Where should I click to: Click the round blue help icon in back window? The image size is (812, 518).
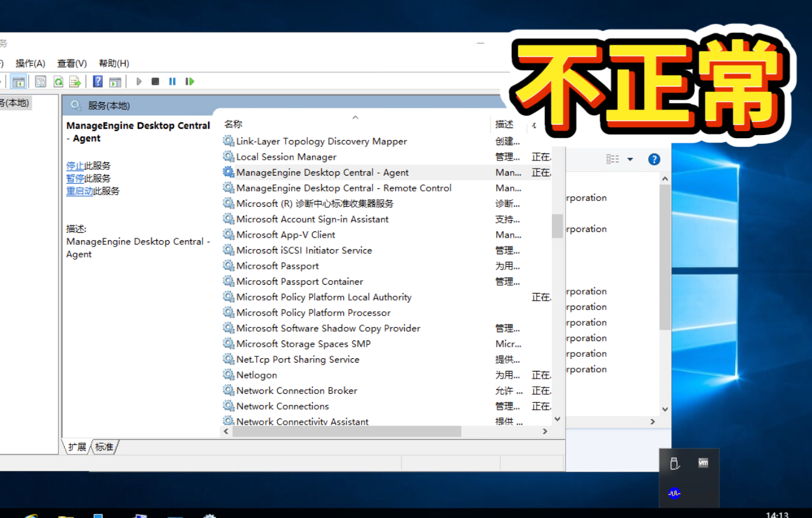tap(654, 159)
